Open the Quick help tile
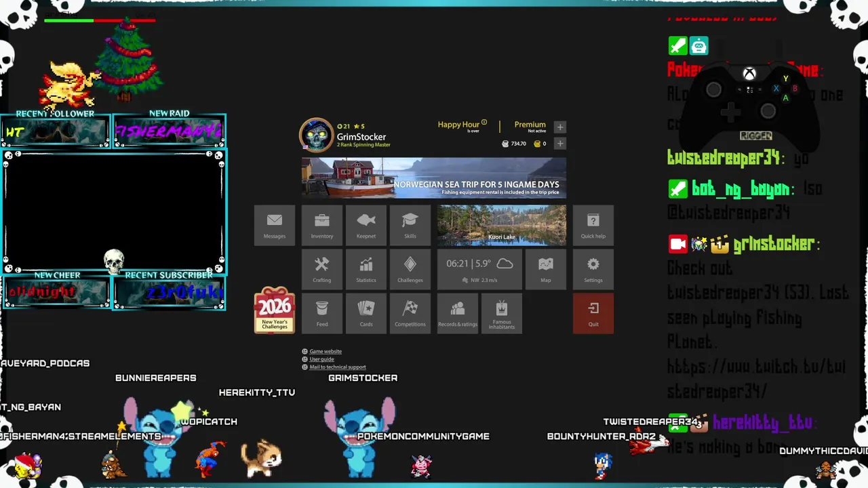 tap(593, 225)
